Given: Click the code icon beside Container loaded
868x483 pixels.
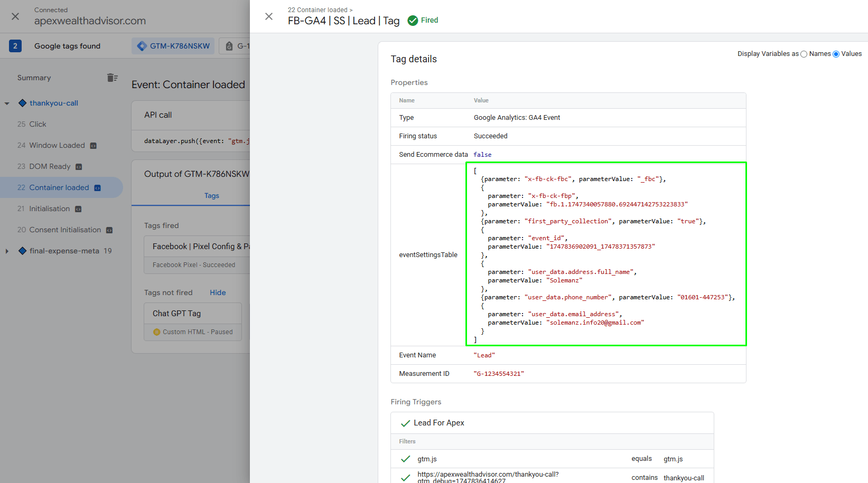Looking at the screenshot, I should pyautogui.click(x=97, y=188).
